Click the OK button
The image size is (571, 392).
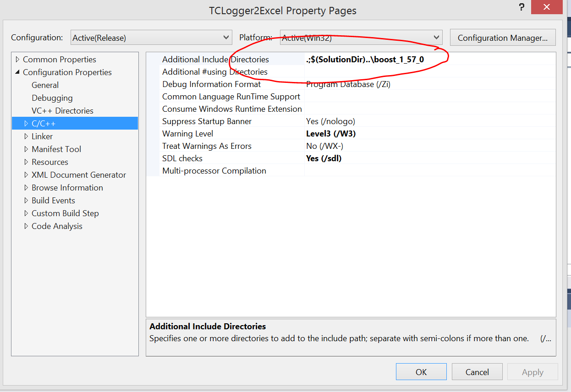[x=421, y=372]
